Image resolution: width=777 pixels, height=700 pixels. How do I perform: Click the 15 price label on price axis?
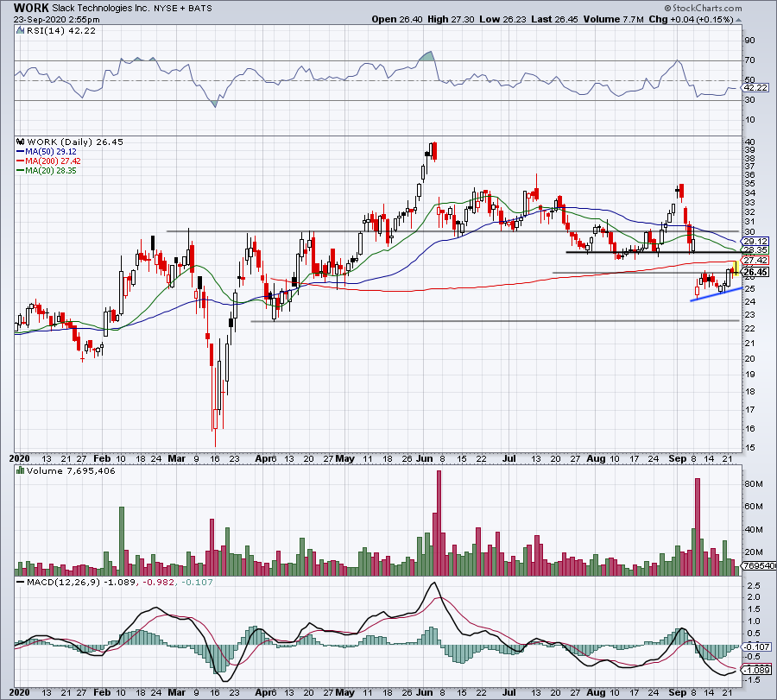[749, 447]
